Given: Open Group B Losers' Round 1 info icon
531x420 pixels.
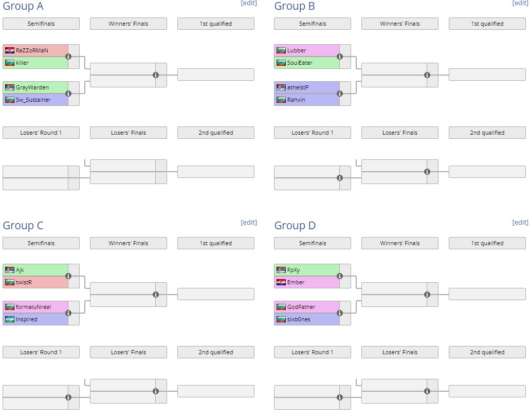Looking at the screenshot, I should (340, 178).
